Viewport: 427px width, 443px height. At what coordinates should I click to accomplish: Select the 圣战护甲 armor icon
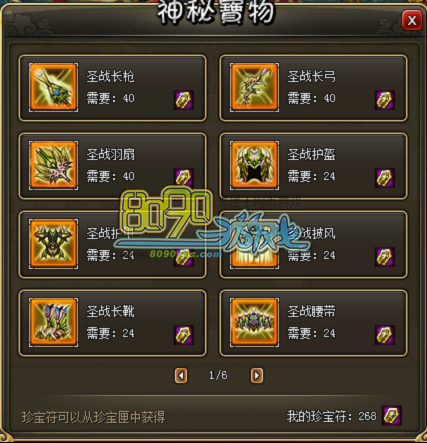click(53, 244)
